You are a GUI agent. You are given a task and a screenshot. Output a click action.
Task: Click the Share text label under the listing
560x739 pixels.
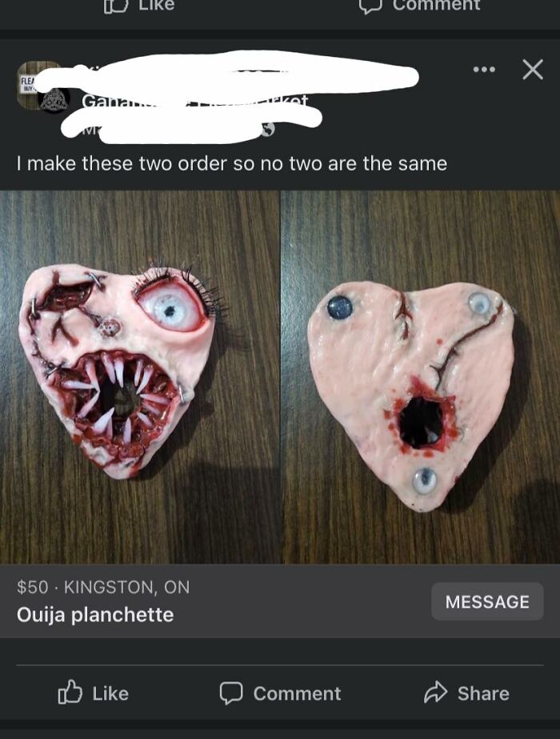pos(483,693)
